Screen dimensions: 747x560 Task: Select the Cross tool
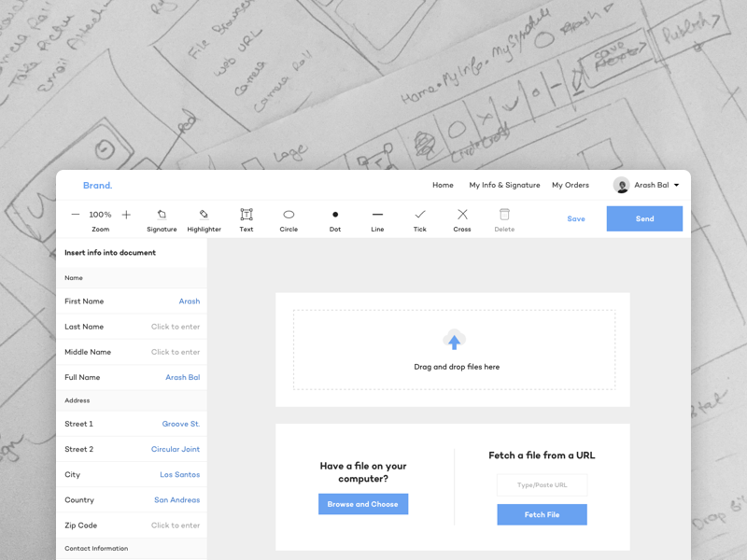pyautogui.click(x=462, y=220)
